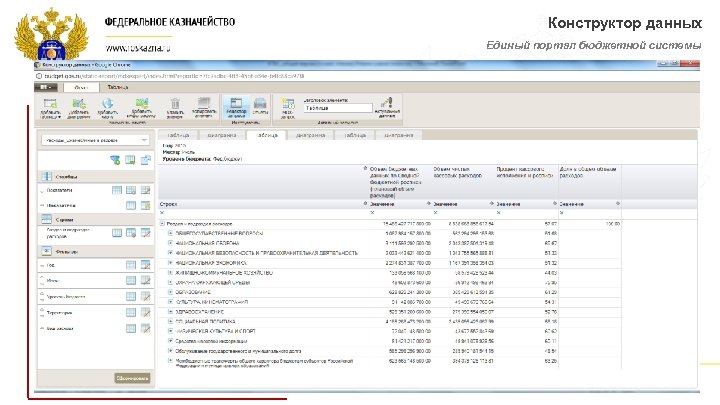Image resolution: width=720 pixels, height=405 pixels.
Task: Select Обслуживание государственного и муниципального долга row text
Action: coord(238,351)
